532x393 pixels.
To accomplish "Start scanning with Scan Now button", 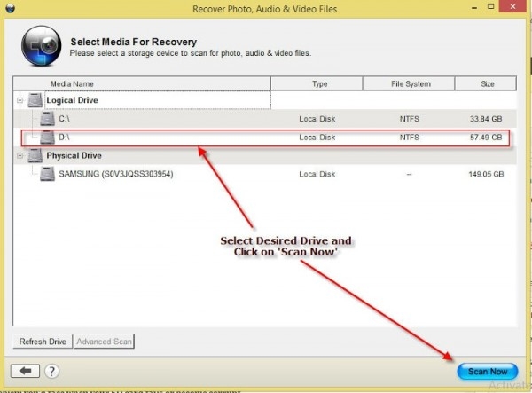I will [488, 372].
